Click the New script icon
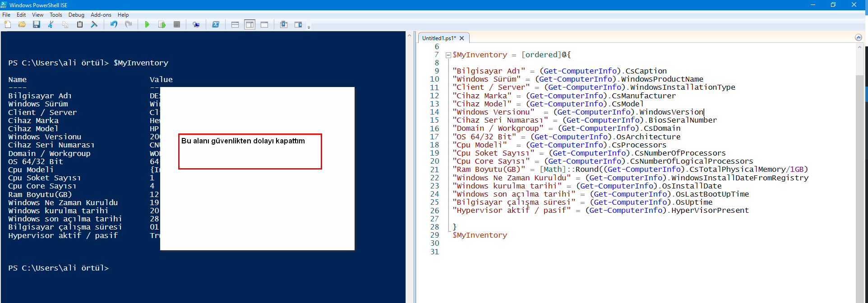The image size is (868, 303). (x=8, y=25)
